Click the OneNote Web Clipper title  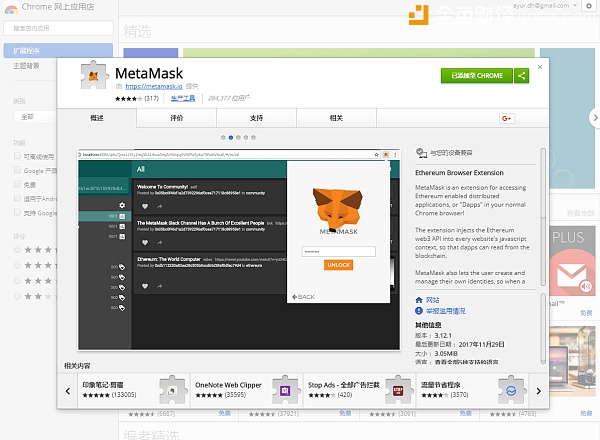228,385
